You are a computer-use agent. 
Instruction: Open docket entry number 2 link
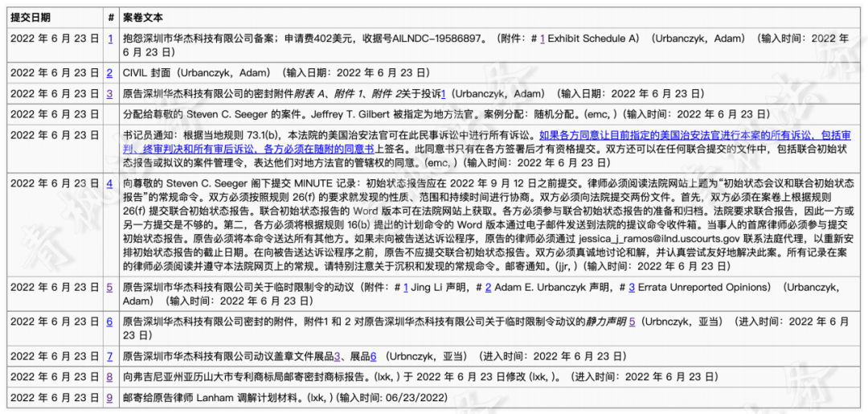(x=110, y=73)
